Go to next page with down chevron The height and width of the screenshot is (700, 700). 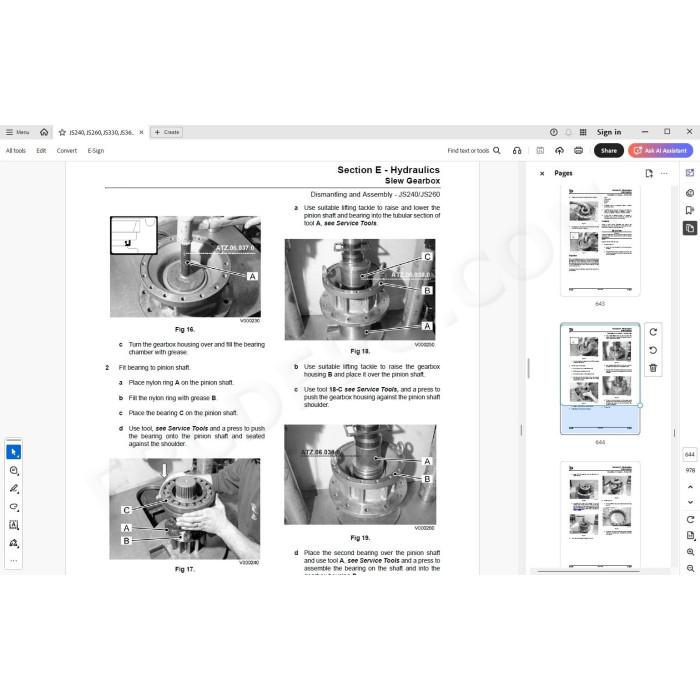pos(690,502)
